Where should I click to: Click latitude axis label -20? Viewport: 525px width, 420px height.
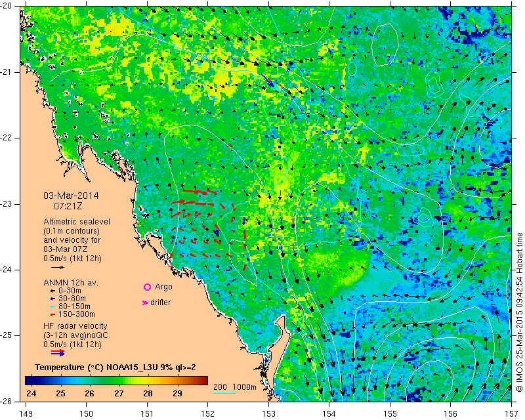click(x=6, y=6)
